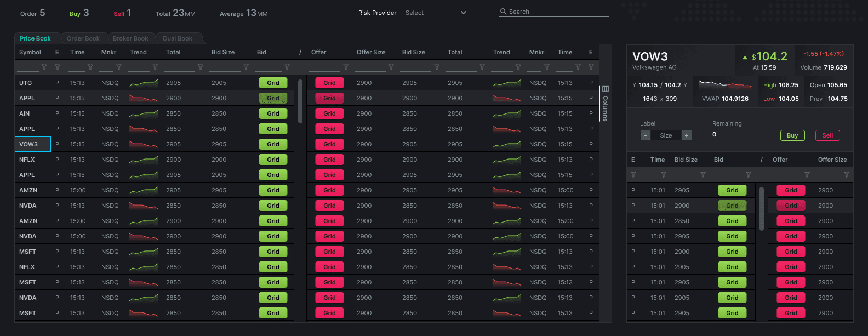The width and height of the screenshot is (868, 336).
Task: Click the Symbol filter input field
Action: (x=28, y=67)
